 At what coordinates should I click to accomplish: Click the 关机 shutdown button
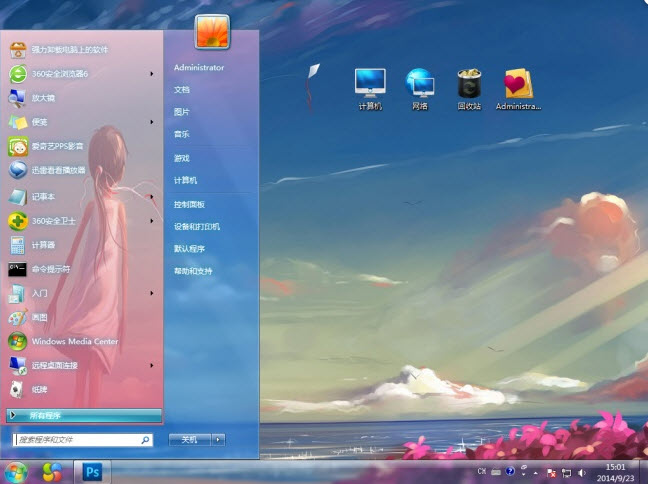click(188, 439)
